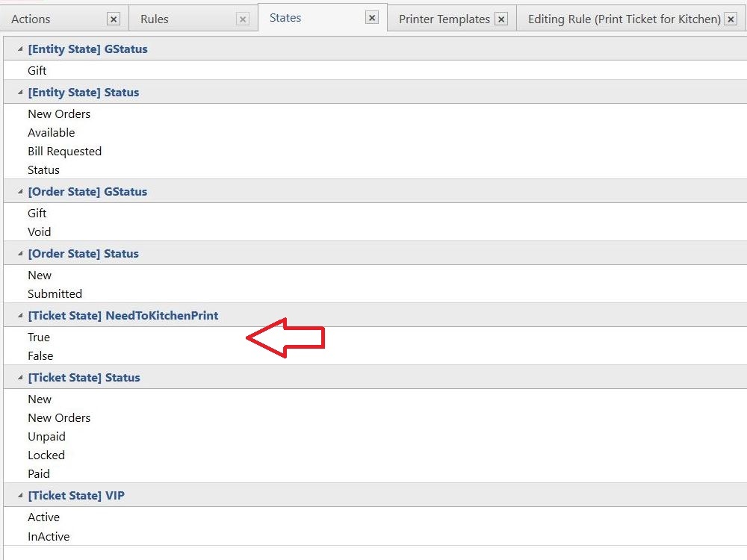747x560 pixels.
Task: Open Editing Rule (Print Ticket for Kitchen) tab
Action: (624, 19)
